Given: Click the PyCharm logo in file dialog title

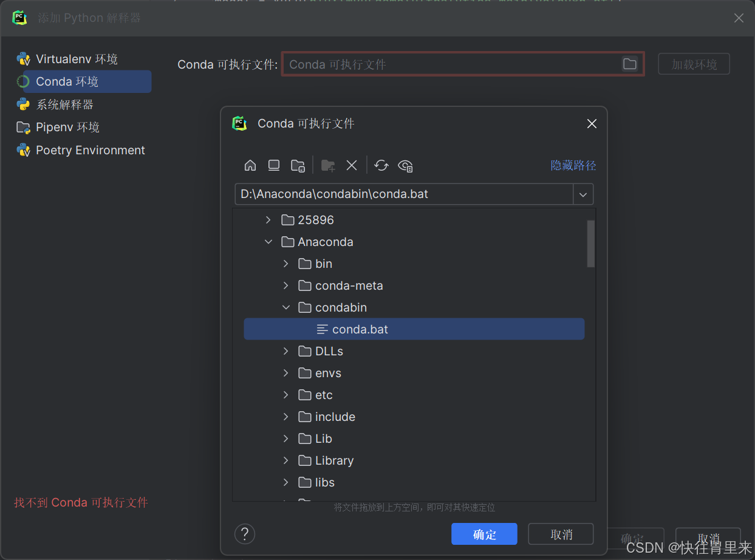Looking at the screenshot, I should point(240,123).
